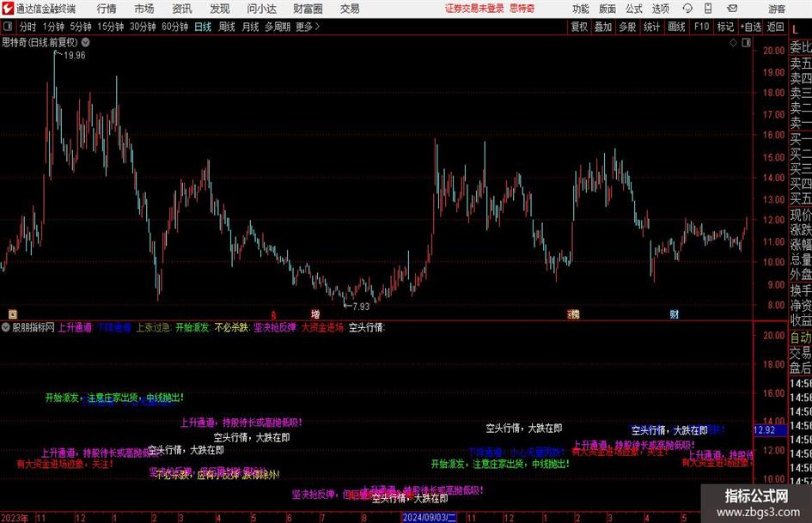
Task: Click the 画线 toolbar button
Action: [676, 27]
